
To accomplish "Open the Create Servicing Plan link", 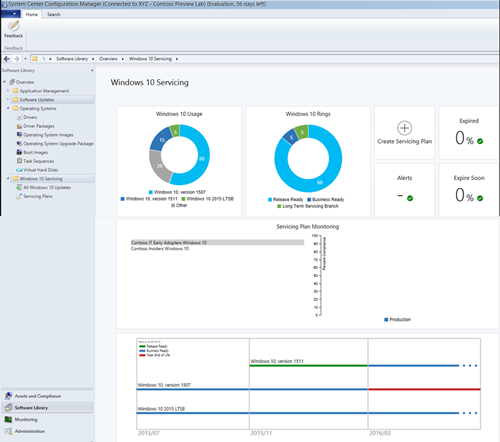I will (404, 141).
